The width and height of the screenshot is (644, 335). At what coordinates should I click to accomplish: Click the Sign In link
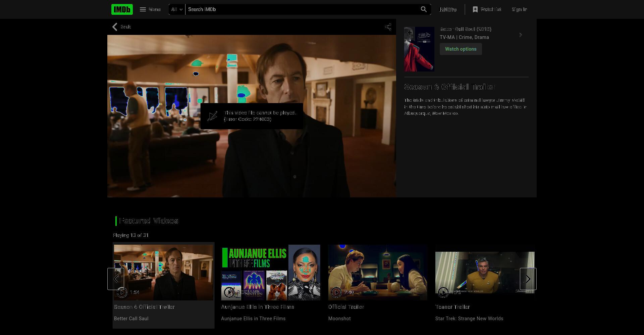pos(519,9)
